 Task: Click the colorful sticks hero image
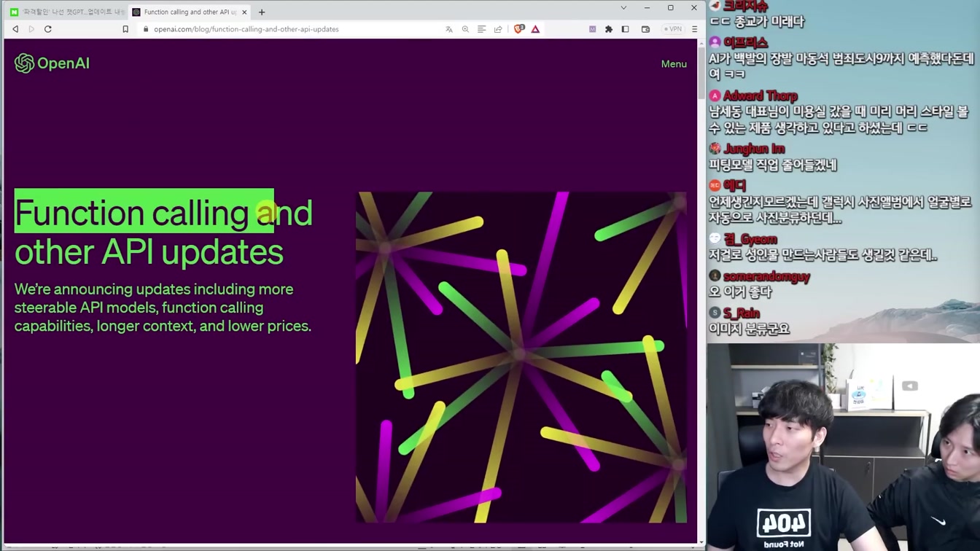tap(521, 357)
